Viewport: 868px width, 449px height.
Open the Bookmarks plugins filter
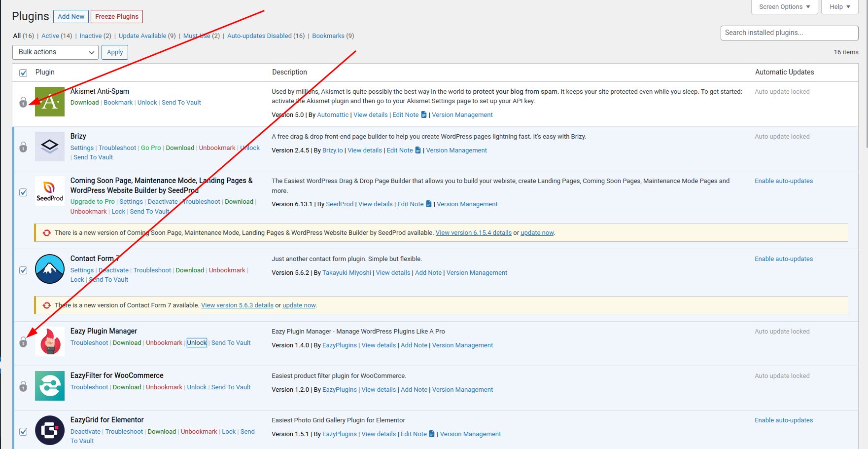pyautogui.click(x=328, y=36)
